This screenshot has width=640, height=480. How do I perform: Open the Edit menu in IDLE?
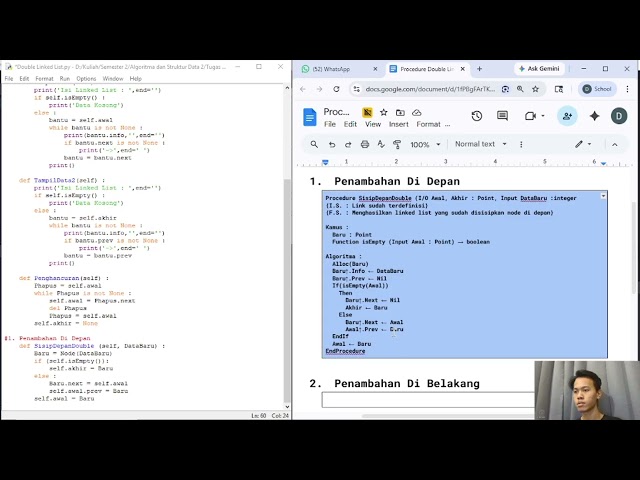click(24, 78)
